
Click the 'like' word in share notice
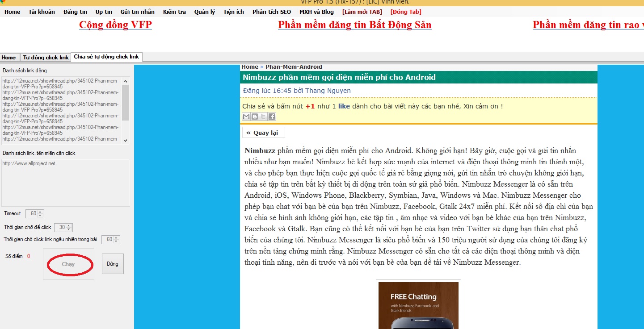[x=344, y=106]
